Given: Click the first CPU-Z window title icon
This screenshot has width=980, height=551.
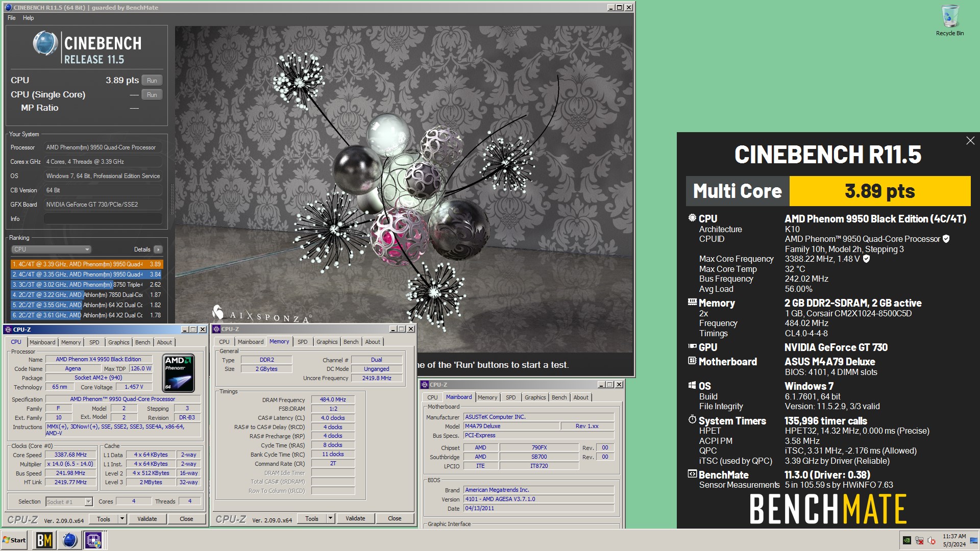Looking at the screenshot, I should 8,330.
